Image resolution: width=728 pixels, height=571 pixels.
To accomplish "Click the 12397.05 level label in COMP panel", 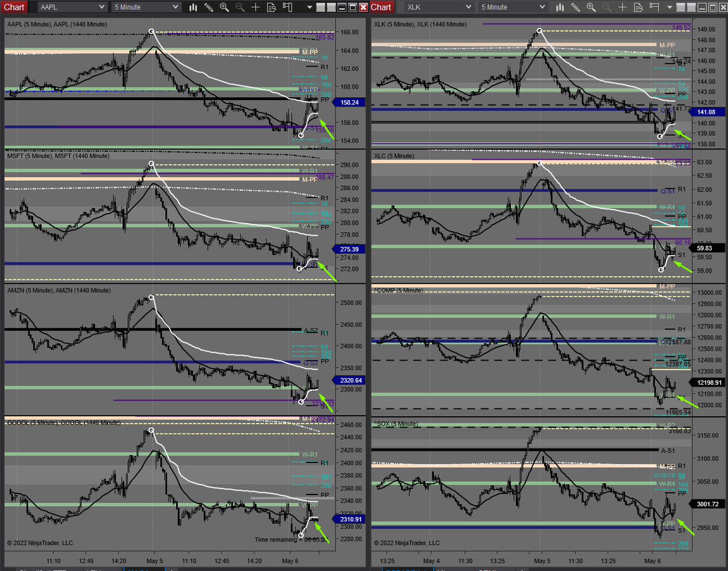I will point(678,363).
